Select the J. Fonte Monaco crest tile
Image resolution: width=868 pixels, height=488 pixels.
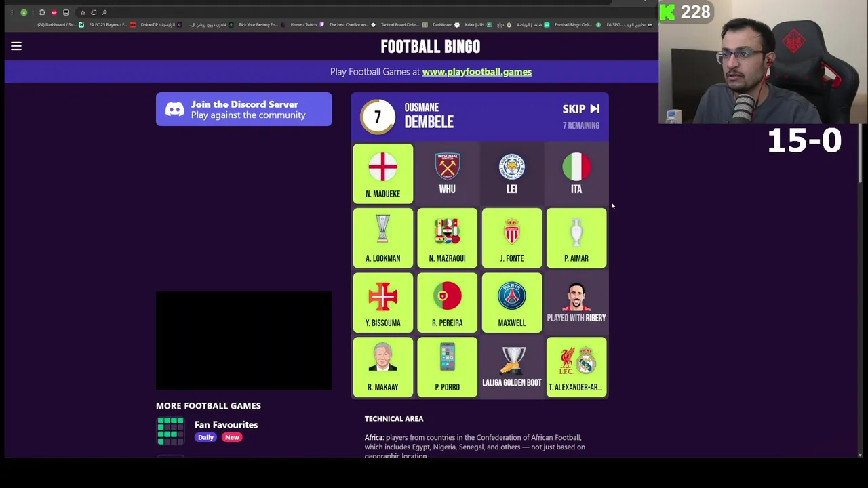click(511, 238)
